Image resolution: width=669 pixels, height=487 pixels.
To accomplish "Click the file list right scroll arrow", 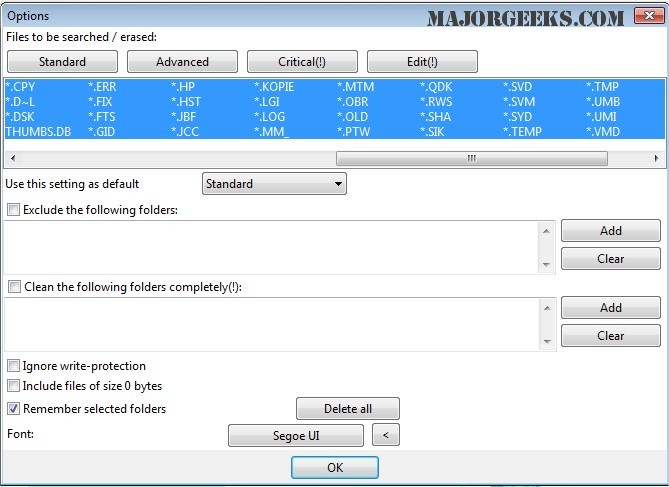I will click(x=656, y=158).
